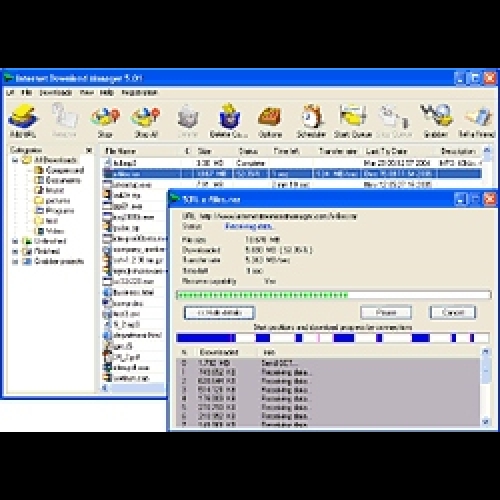The height and width of the screenshot is (500, 500).
Task: Select the Programs category folder icon
Action: pyautogui.click(x=39, y=211)
